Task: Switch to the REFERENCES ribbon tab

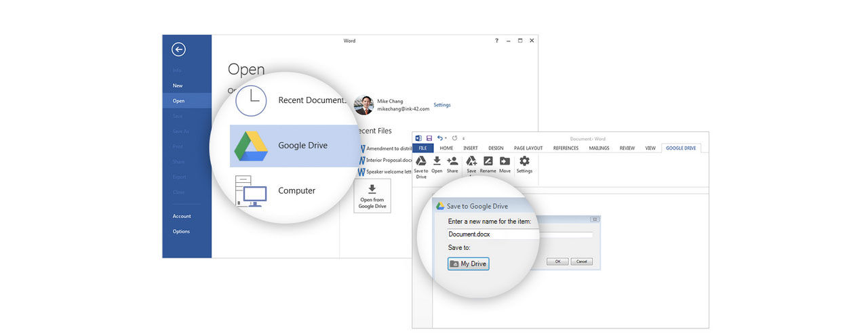Action: (566, 148)
